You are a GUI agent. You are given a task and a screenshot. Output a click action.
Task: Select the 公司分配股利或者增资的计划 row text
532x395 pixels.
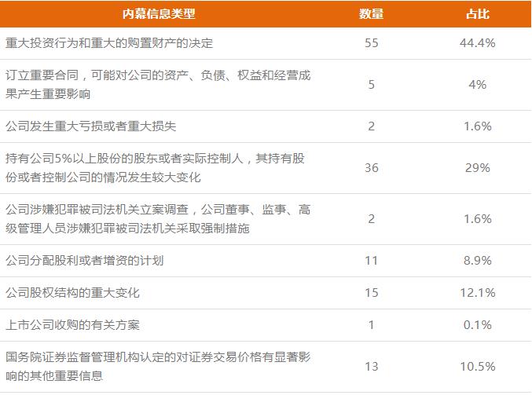(x=84, y=260)
